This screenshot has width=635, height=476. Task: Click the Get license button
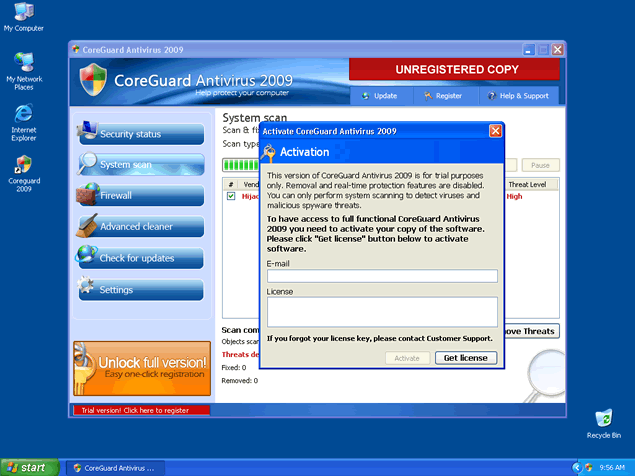[465, 358]
